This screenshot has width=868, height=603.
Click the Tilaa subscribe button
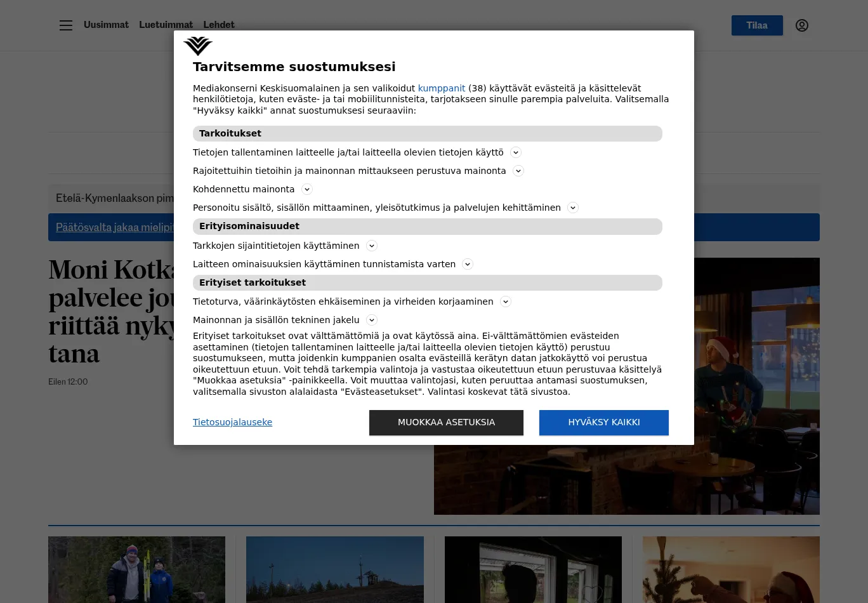click(756, 25)
